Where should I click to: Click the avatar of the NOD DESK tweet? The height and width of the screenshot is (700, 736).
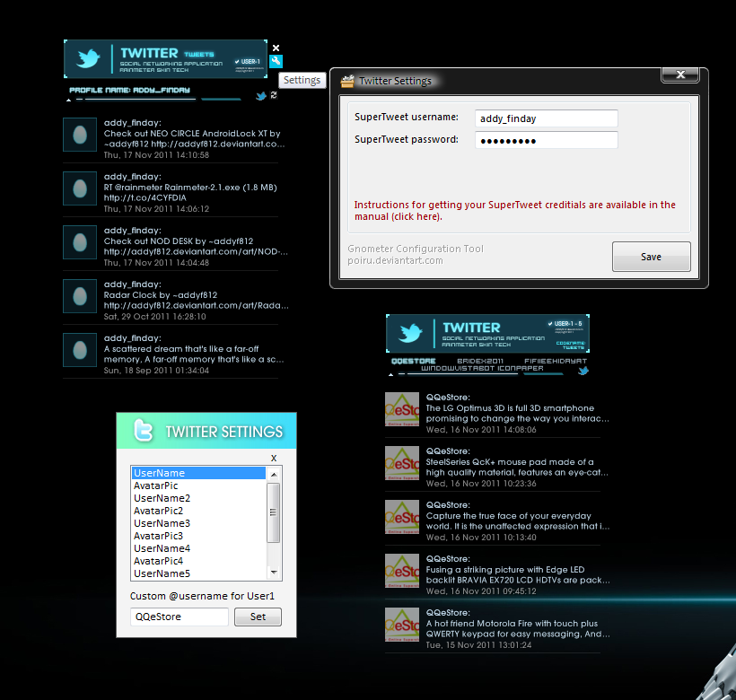click(x=80, y=242)
